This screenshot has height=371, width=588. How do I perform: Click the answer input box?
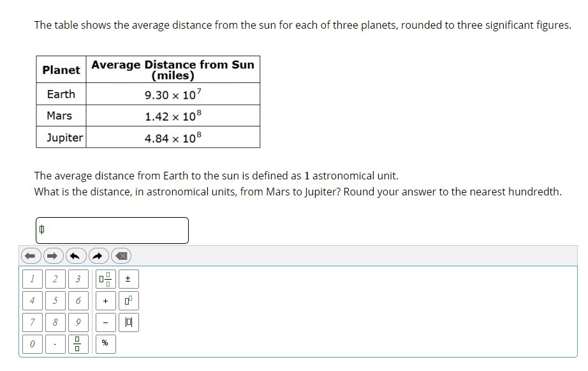pyautogui.click(x=112, y=230)
